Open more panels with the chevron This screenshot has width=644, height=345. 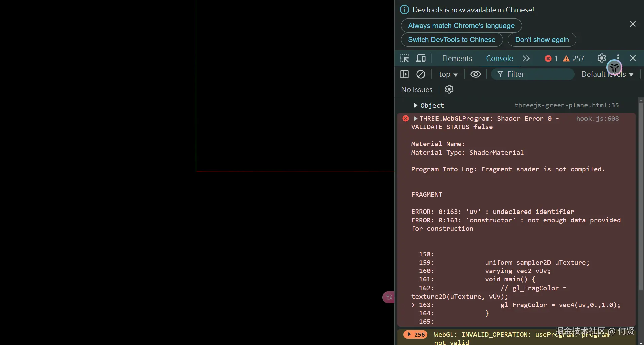[x=526, y=58]
